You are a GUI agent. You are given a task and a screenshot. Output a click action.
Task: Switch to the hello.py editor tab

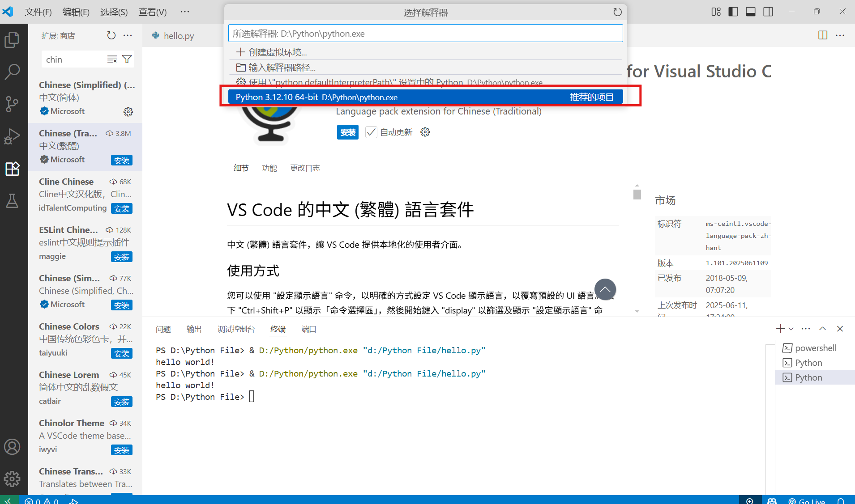tap(179, 36)
